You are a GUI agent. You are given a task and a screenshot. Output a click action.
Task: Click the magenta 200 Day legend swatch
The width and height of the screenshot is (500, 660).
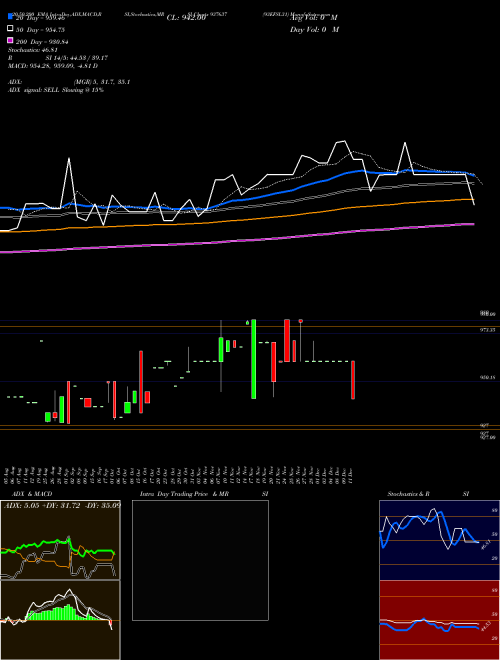point(11,41)
